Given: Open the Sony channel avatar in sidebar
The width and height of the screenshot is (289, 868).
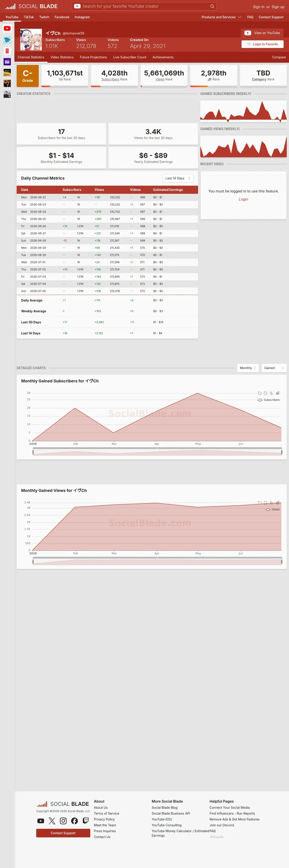Looking at the screenshot, I should pyautogui.click(x=7, y=72).
